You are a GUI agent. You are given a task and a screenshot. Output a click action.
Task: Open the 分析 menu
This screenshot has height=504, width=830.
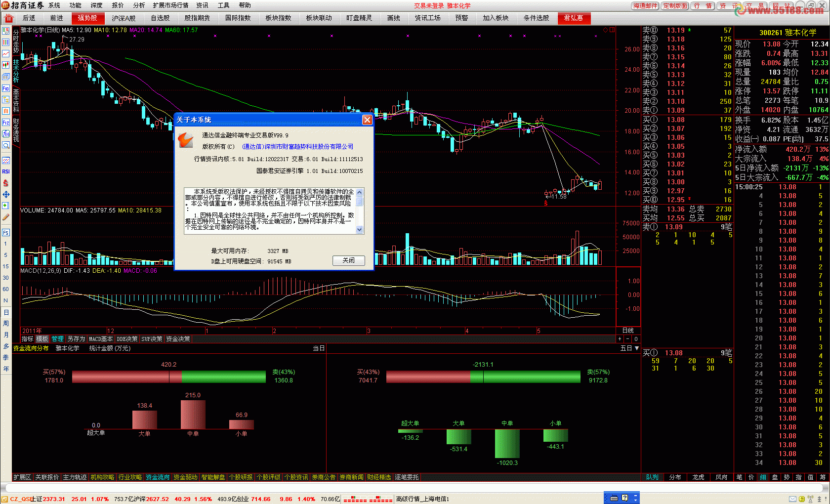(139, 5)
